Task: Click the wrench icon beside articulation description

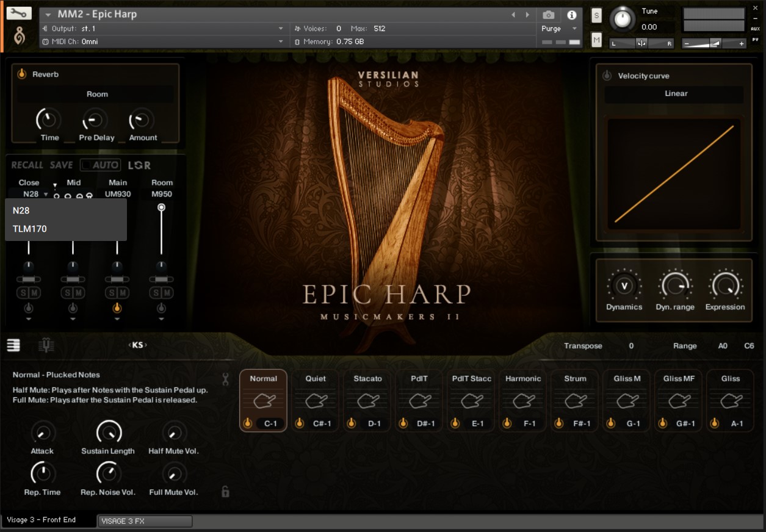Action: (225, 379)
